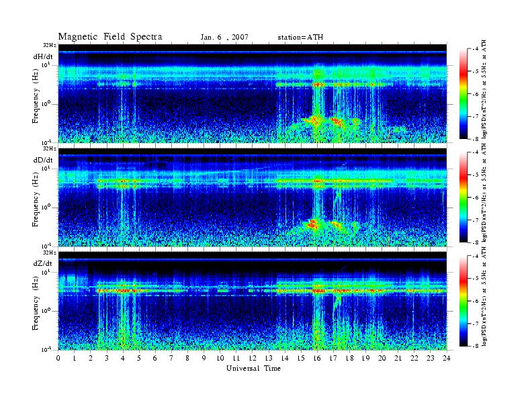Click hour tick label "0" on time axis
Screen dimensions: 532x411
click(x=58, y=358)
